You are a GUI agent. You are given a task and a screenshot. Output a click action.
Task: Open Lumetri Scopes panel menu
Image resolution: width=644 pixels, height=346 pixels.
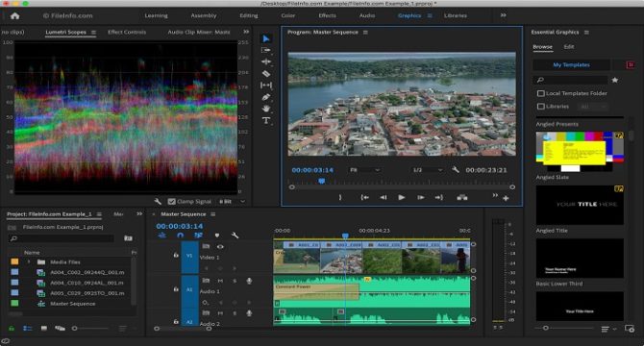93,32
